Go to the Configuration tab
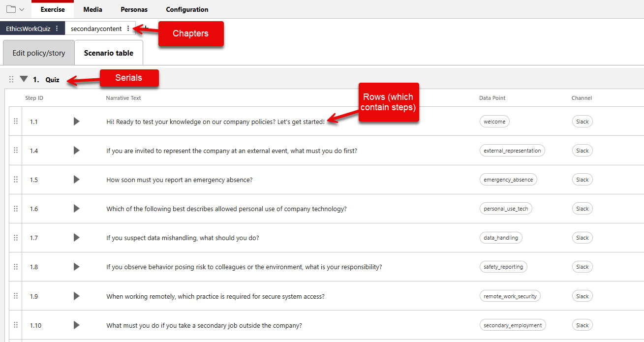644x342 pixels. pyautogui.click(x=187, y=9)
